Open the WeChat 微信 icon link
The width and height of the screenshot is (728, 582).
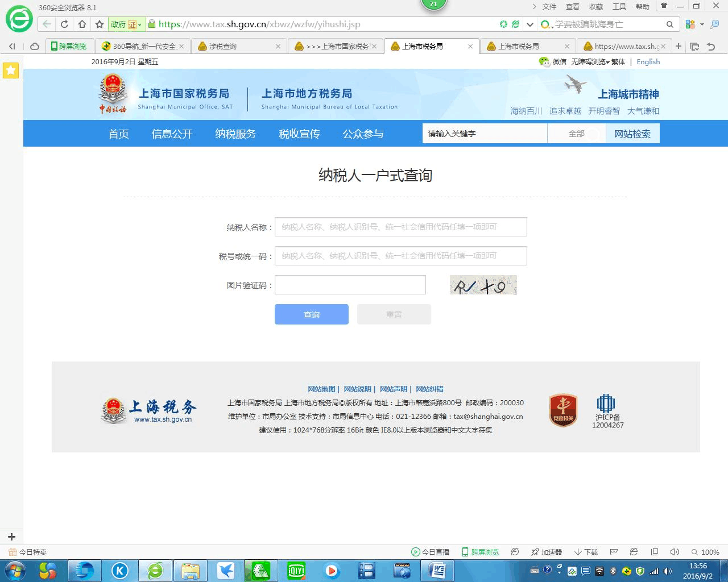(544, 61)
